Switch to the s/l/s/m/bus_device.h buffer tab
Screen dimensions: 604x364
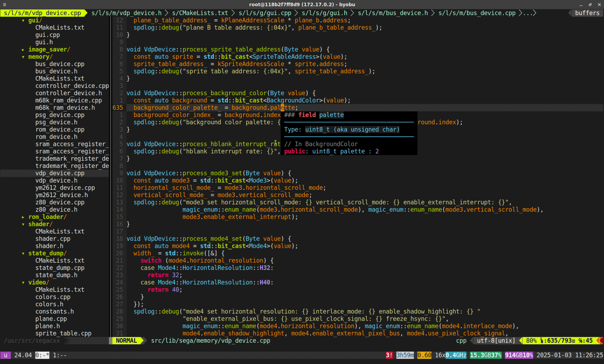[393, 13]
